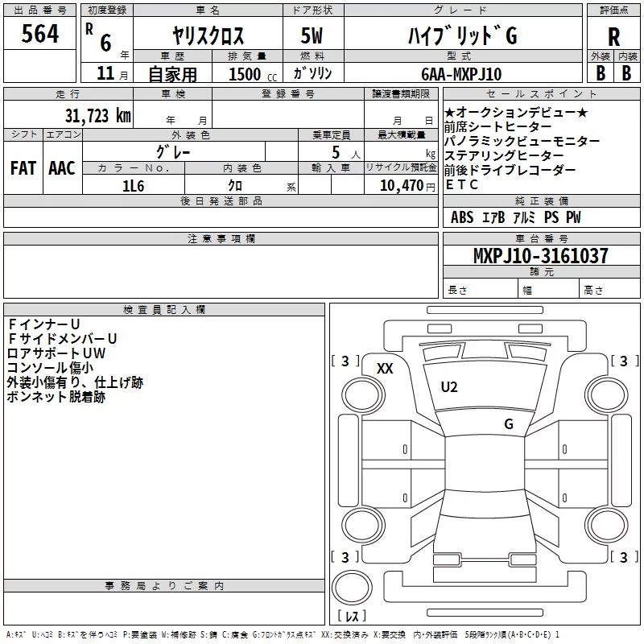Select color number 1L6
The image size is (644, 644).
[133, 186]
